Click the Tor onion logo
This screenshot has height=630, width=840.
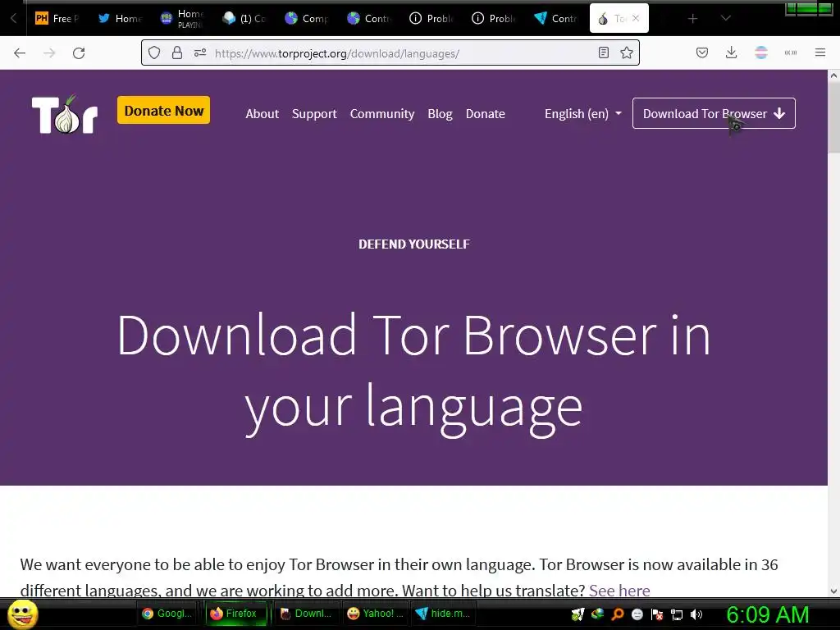65,114
